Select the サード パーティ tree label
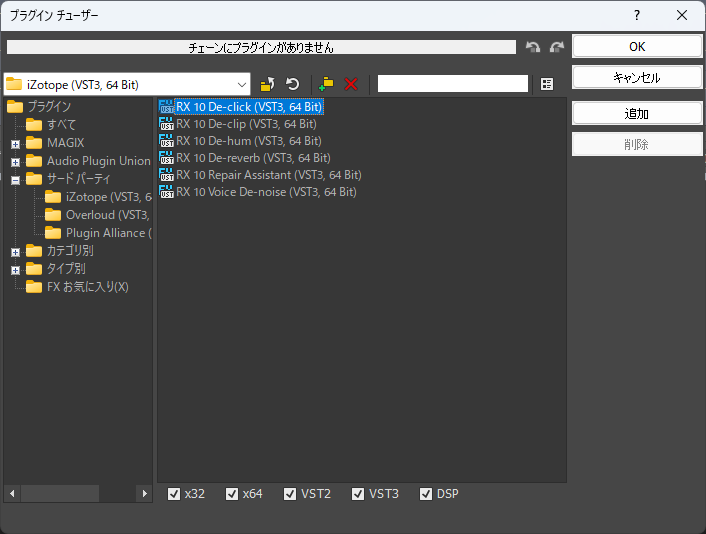 pyautogui.click(x=78, y=179)
